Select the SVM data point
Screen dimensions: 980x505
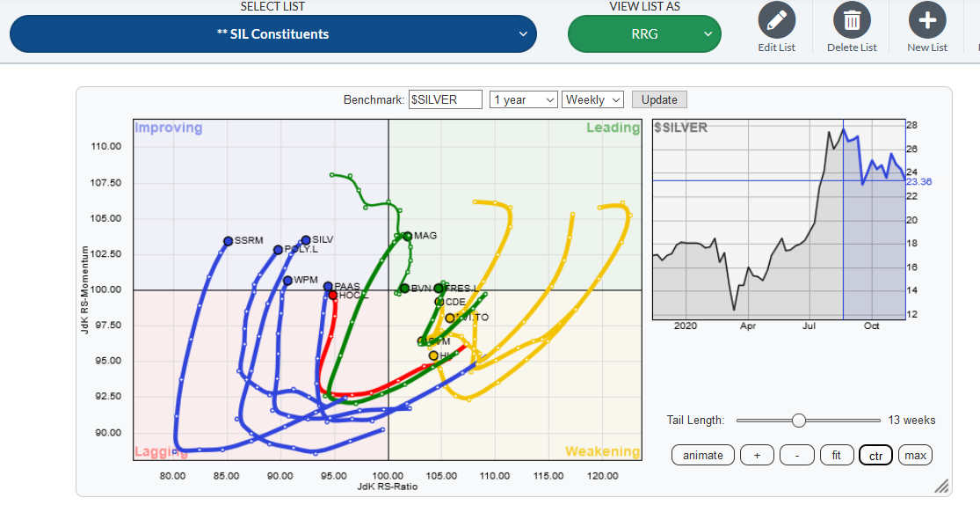tap(423, 341)
